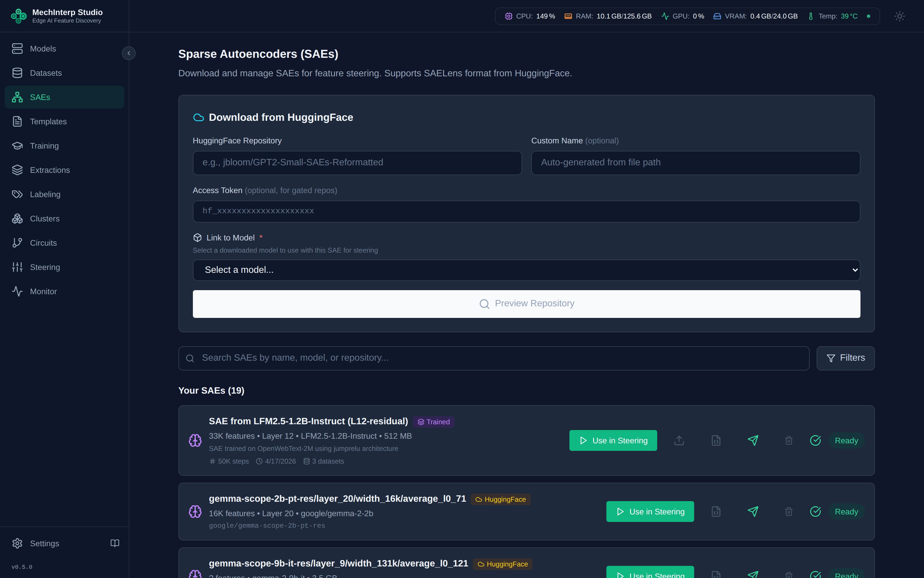Viewport: 924px width, 578px height.
Task: Open SAE titled gemma-scope-2b-pt-res/layer_20
Action: [338, 499]
